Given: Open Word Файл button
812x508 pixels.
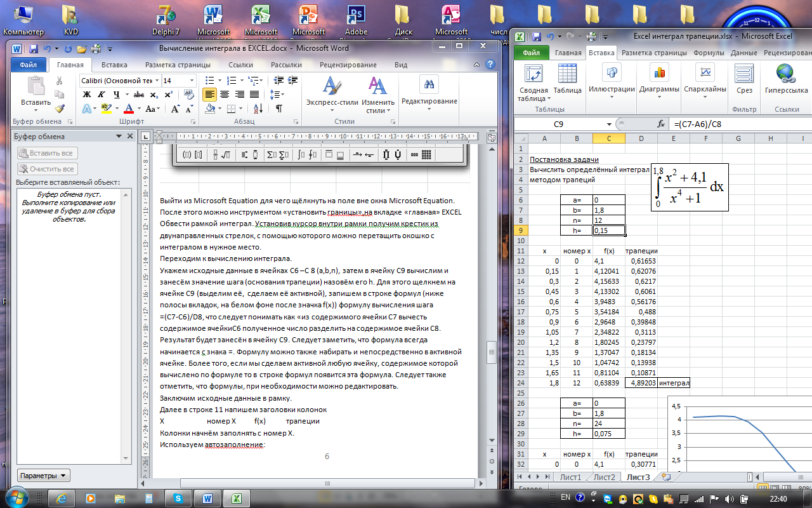Looking at the screenshot, I should point(28,65).
